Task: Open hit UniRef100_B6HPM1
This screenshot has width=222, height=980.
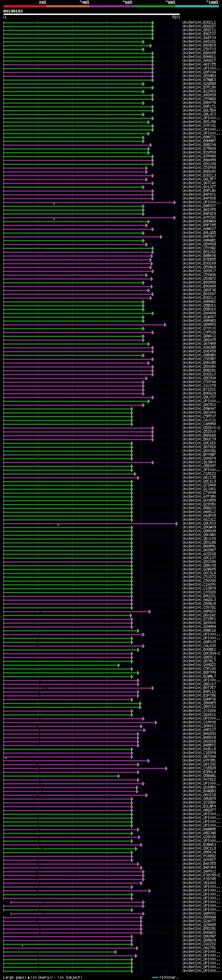Action: coord(199,546)
